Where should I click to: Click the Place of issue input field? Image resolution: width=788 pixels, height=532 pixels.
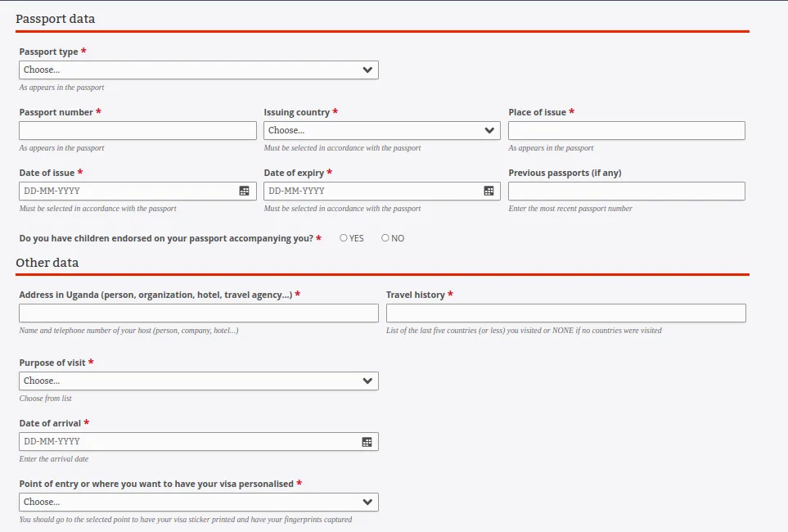626,130
